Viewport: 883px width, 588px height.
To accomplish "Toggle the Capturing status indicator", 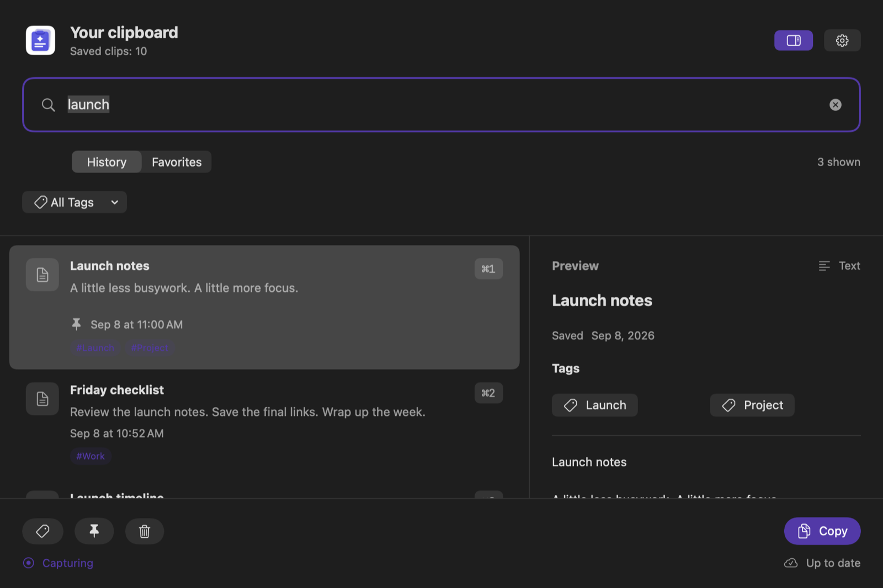I will pyautogui.click(x=58, y=563).
